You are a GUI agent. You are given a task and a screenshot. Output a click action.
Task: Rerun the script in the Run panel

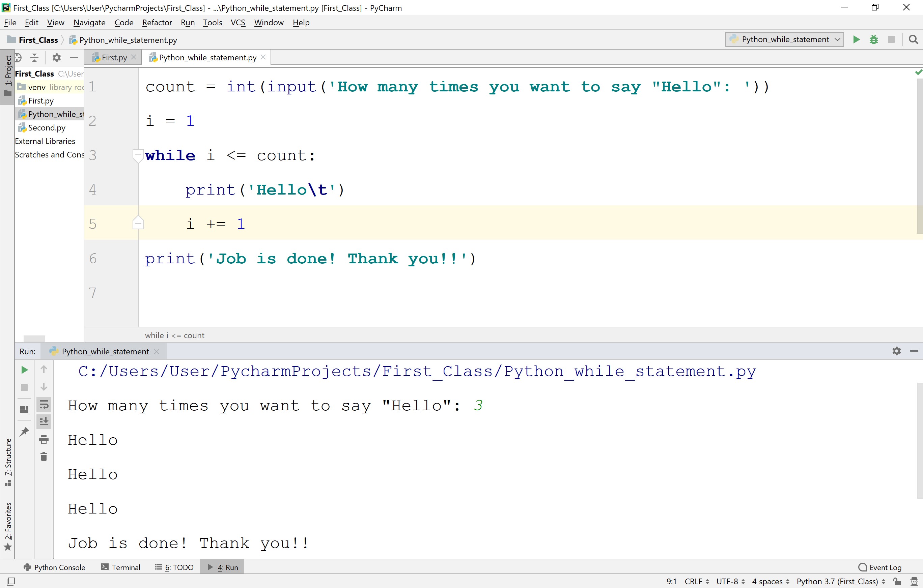click(24, 370)
